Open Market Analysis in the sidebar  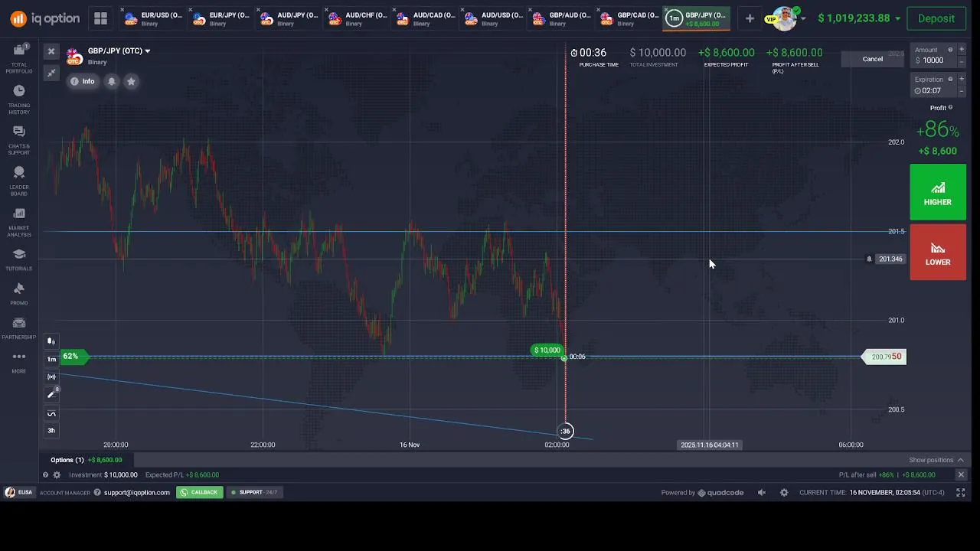pos(19,223)
